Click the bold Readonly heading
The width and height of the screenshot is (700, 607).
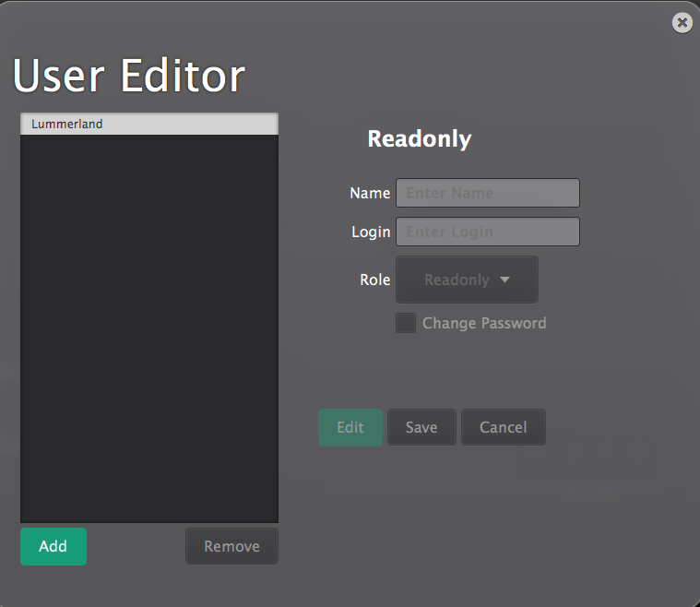tap(419, 138)
